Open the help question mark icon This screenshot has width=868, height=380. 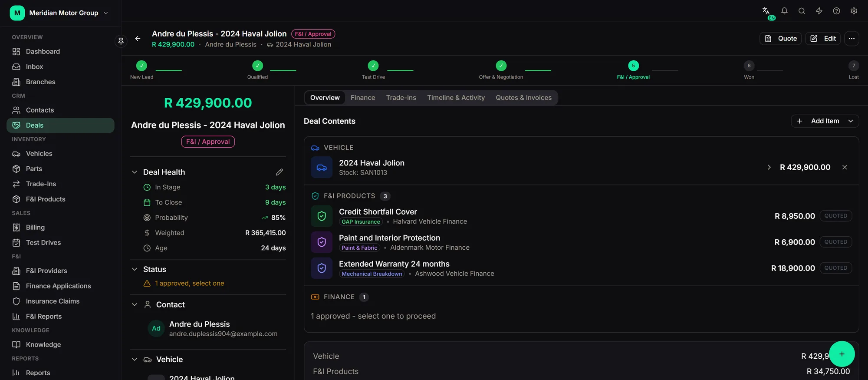[836, 11]
